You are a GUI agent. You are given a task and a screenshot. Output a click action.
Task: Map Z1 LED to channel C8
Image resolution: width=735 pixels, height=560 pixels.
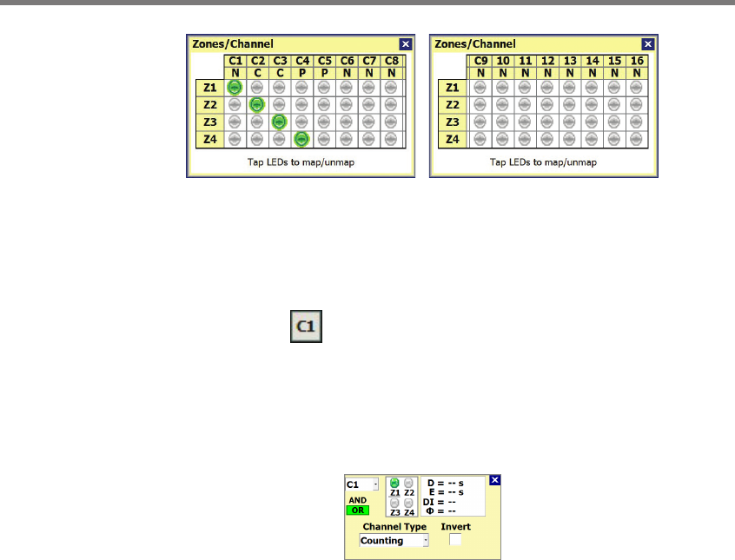click(x=391, y=87)
